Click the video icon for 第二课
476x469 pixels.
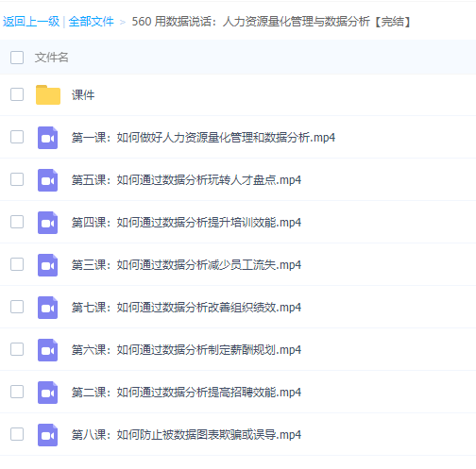[x=48, y=393]
